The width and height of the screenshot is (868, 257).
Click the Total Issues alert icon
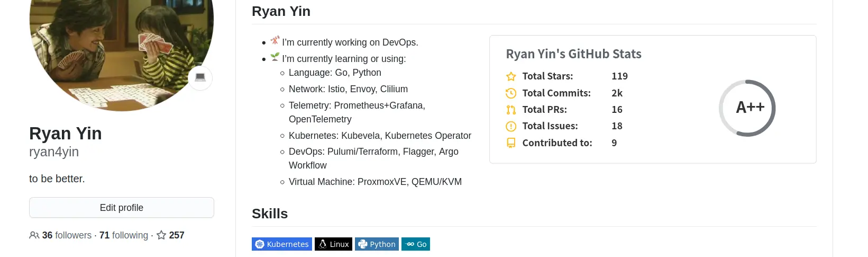click(x=511, y=126)
